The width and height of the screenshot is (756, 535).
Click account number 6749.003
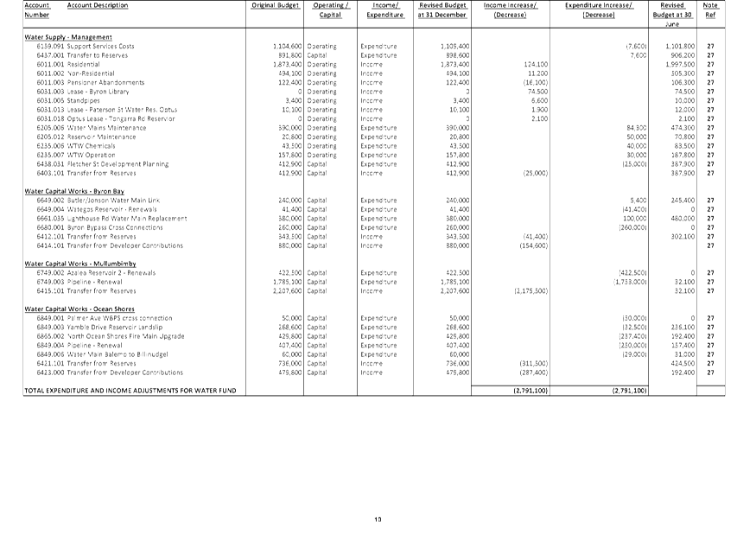50,282
